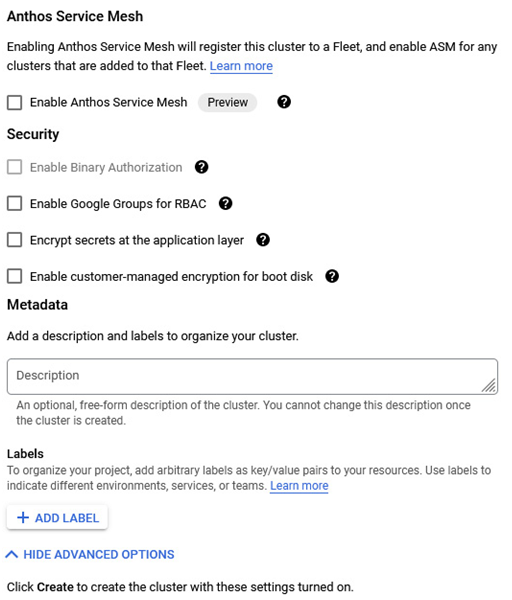512x600 pixels.
Task: Click the upward chevron beside Hide Advanced Options
Action: pyautogui.click(x=12, y=554)
